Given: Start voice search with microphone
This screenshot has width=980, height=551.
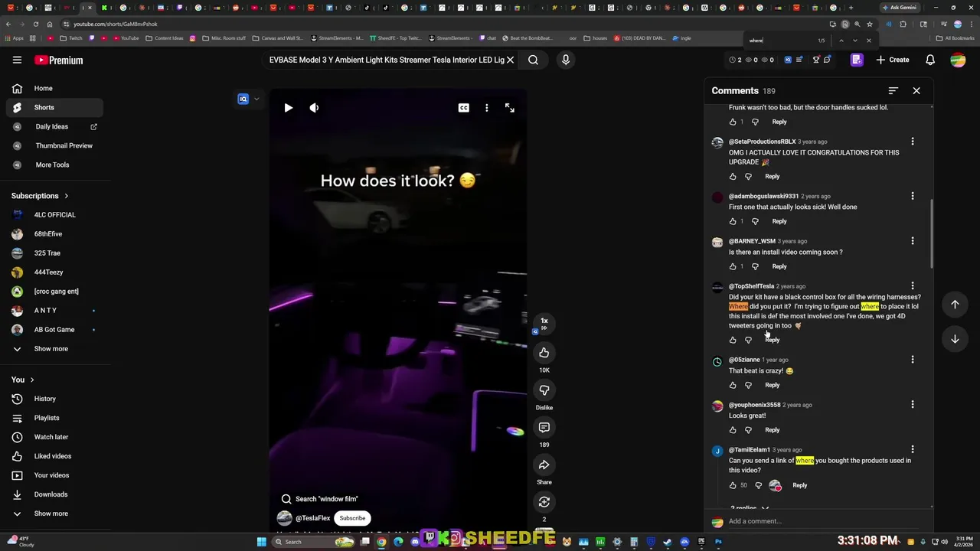Looking at the screenshot, I should [566, 60].
